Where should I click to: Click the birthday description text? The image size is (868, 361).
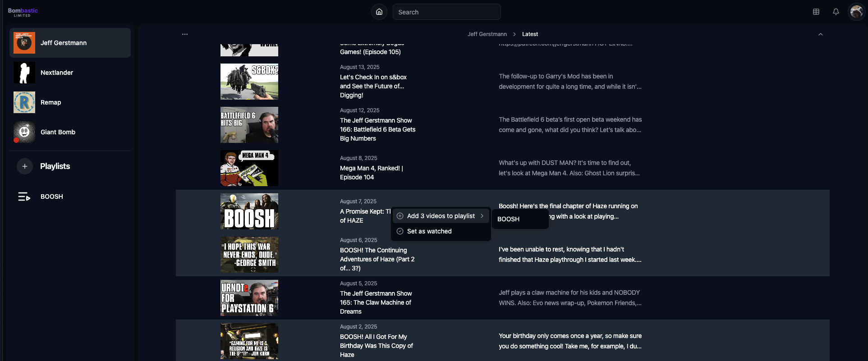click(x=570, y=341)
